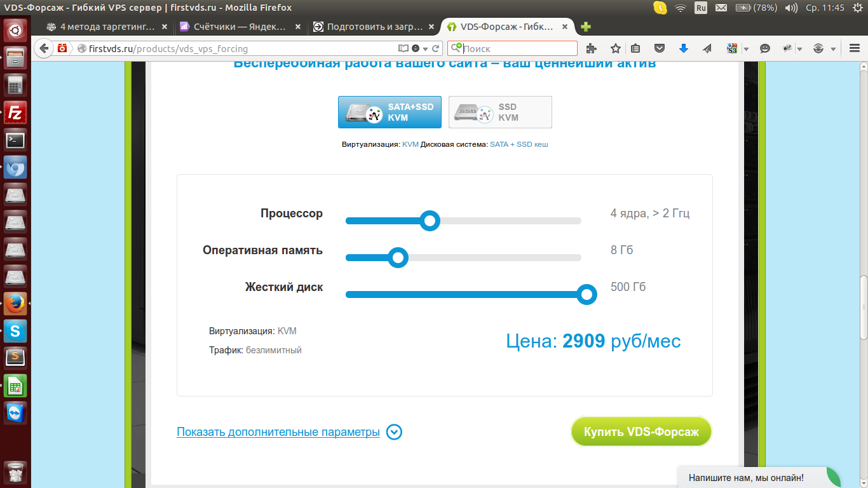Launch Chromium browser from the dock
The height and width of the screenshot is (488, 868).
tap(15, 168)
